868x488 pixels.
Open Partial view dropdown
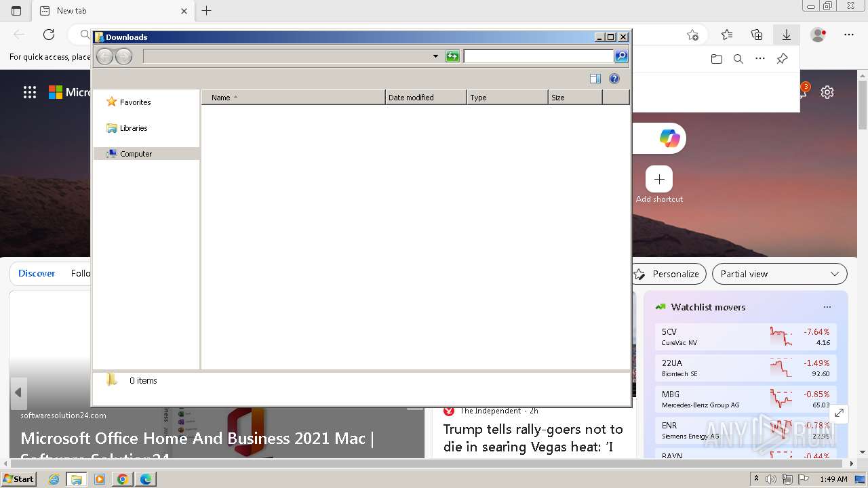tap(780, 274)
